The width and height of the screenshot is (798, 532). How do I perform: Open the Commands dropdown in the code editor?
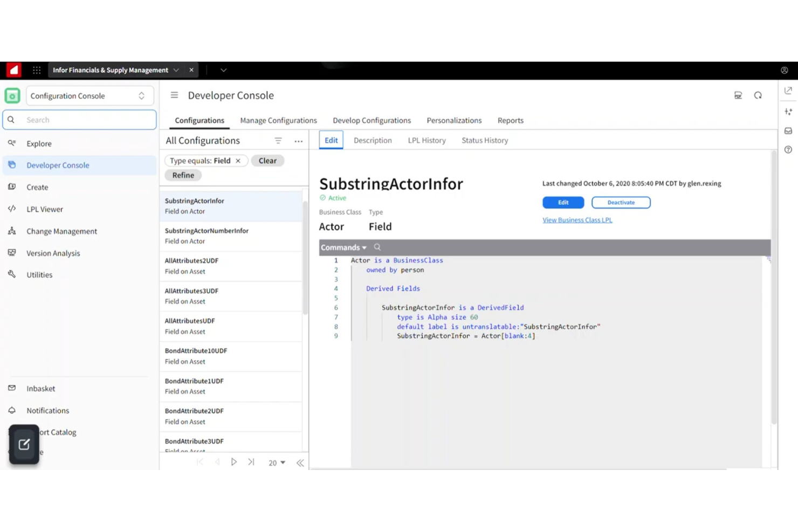click(343, 247)
